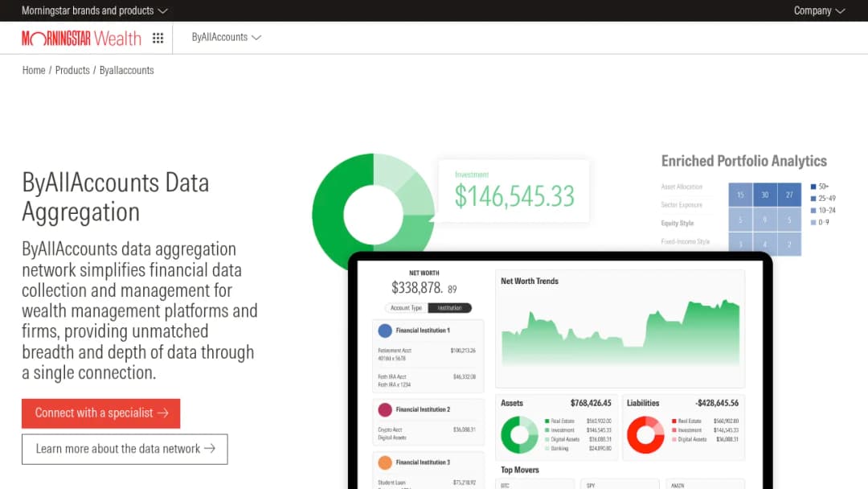
Task: Expand the ByAllAccounts navigation dropdown
Action: tap(227, 37)
